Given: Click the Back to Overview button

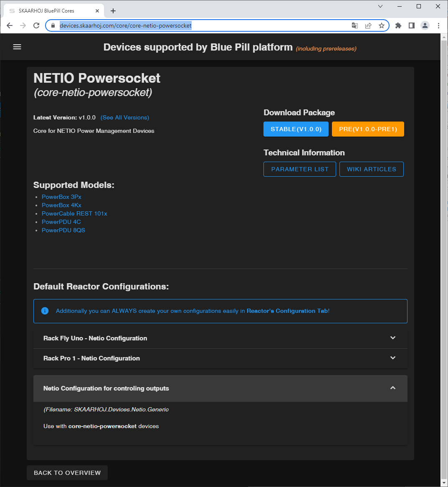Looking at the screenshot, I should (67, 473).
